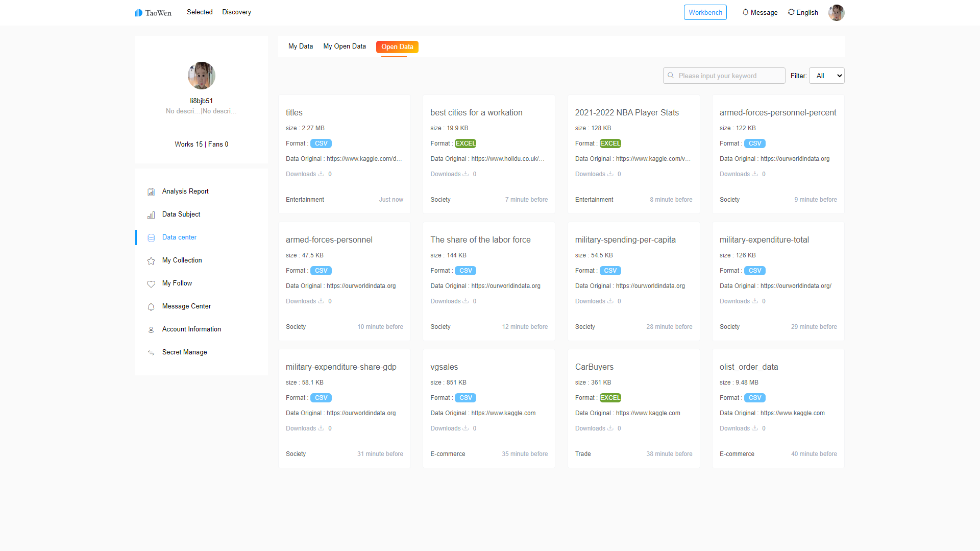
Task: Click download icon on titles card
Action: [x=321, y=174]
